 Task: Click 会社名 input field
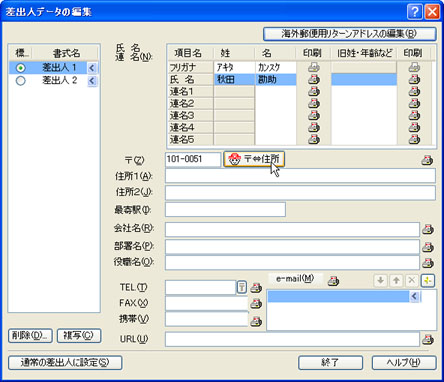[x=292, y=229]
